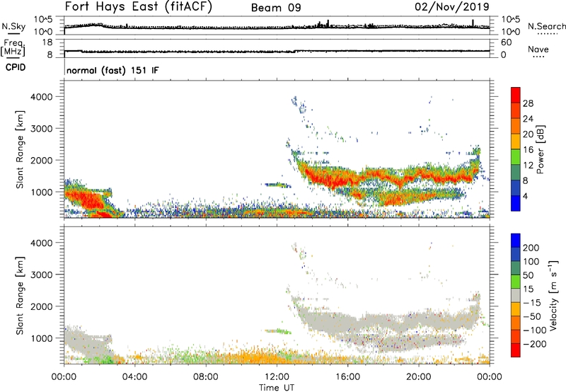Click the N.Sky legend label
Screen dimensions: 566x392
pyautogui.click(x=13, y=26)
